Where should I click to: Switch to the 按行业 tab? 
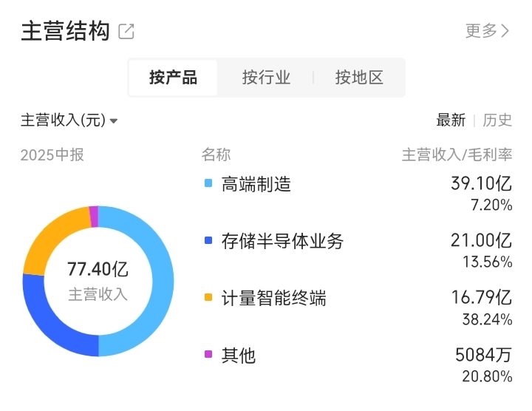[x=266, y=78]
